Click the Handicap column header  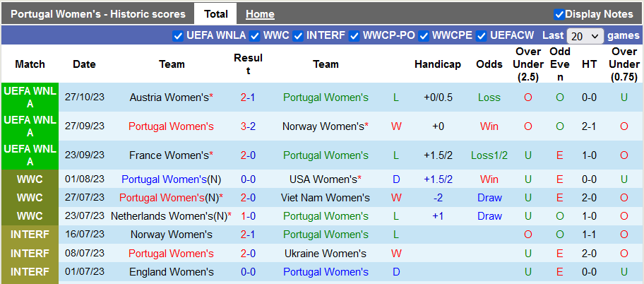[x=437, y=64]
